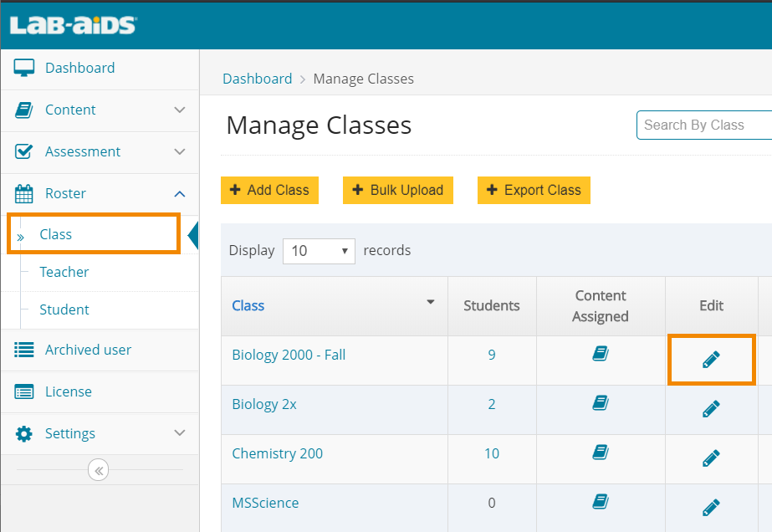Open the edit pencil for Biology 2x
The width and height of the screenshot is (772, 532).
(x=711, y=408)
